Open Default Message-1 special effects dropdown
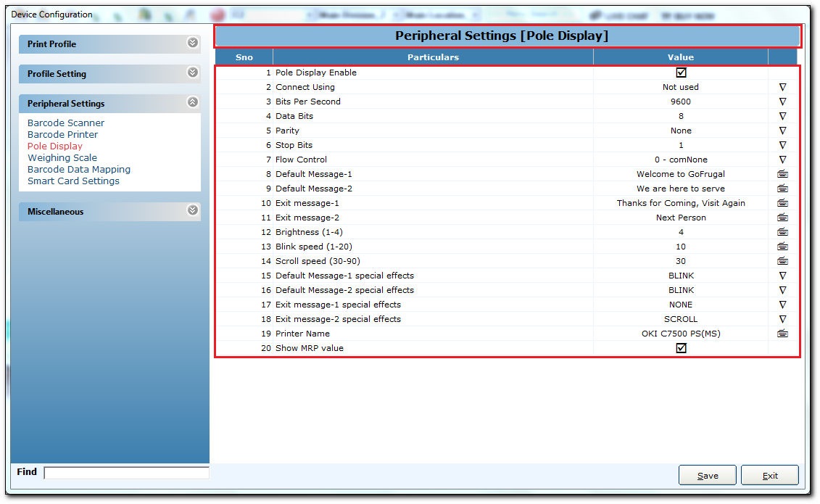 coord(782,276)
